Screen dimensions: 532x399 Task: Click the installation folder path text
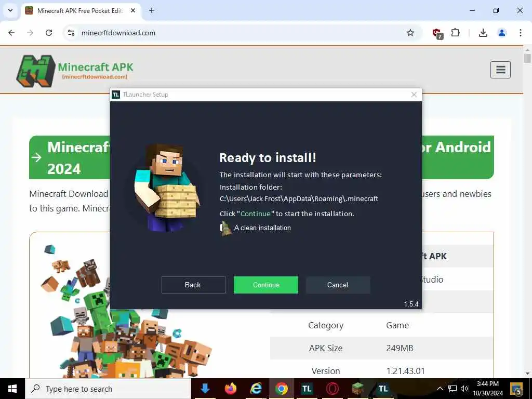299,199
